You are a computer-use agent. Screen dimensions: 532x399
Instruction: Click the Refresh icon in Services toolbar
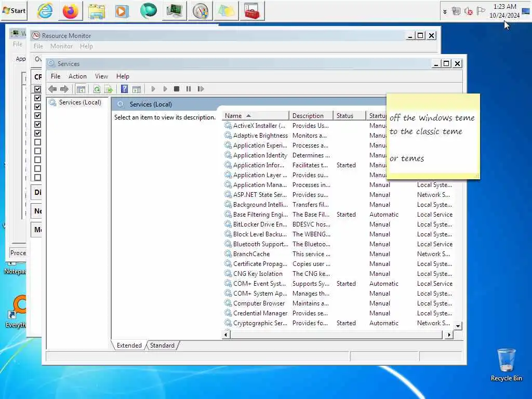(x=97, y=89)
